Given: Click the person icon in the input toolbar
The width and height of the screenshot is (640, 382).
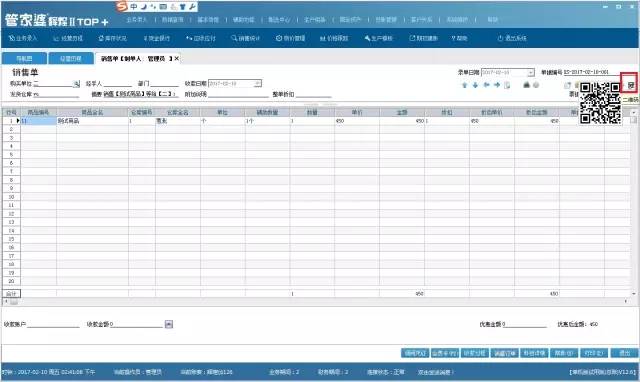Looking at the screenshot, I should [173, 7].
